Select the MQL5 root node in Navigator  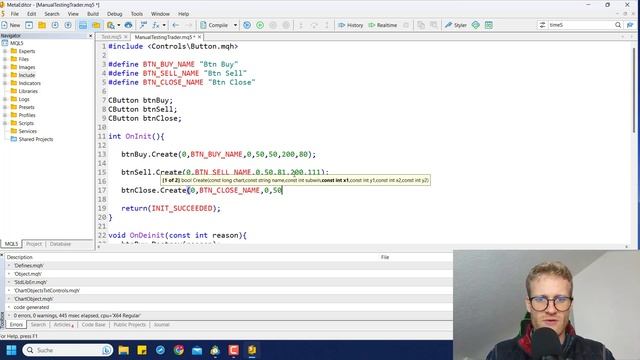16,43
